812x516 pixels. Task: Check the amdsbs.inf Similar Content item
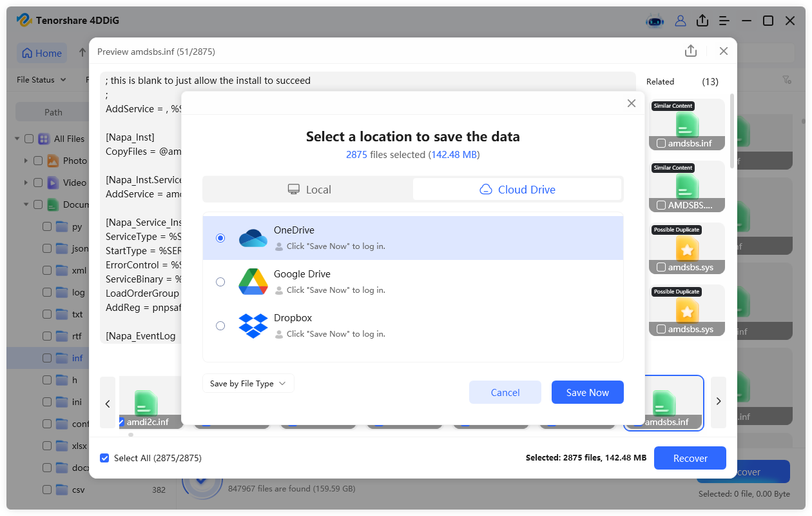pos(661,143)
